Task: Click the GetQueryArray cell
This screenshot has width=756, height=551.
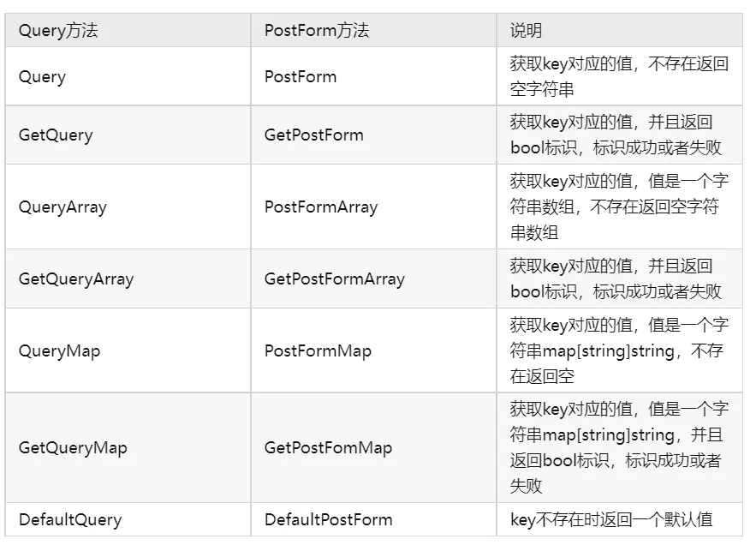Action: pos(128,278)
